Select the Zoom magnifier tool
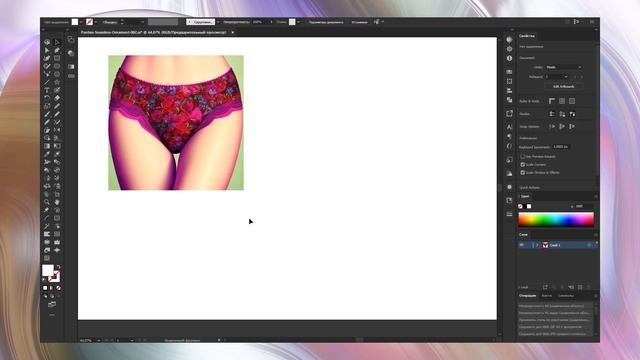The image size is (640, 360). (x=47, y=202)
